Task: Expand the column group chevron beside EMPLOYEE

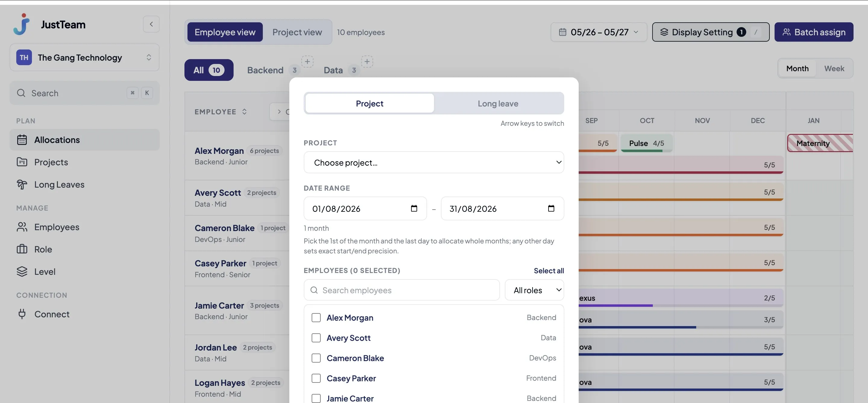Action: pyautogui.click(x=279, y=112)
